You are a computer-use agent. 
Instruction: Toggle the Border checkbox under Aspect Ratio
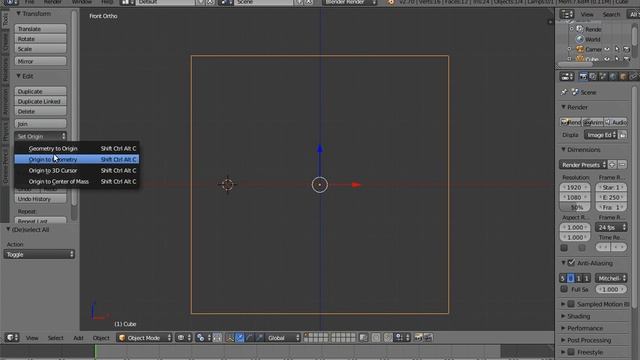564,248
